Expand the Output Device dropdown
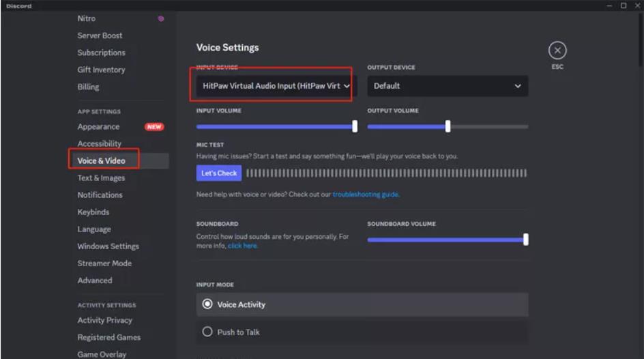 click(447, 86)
